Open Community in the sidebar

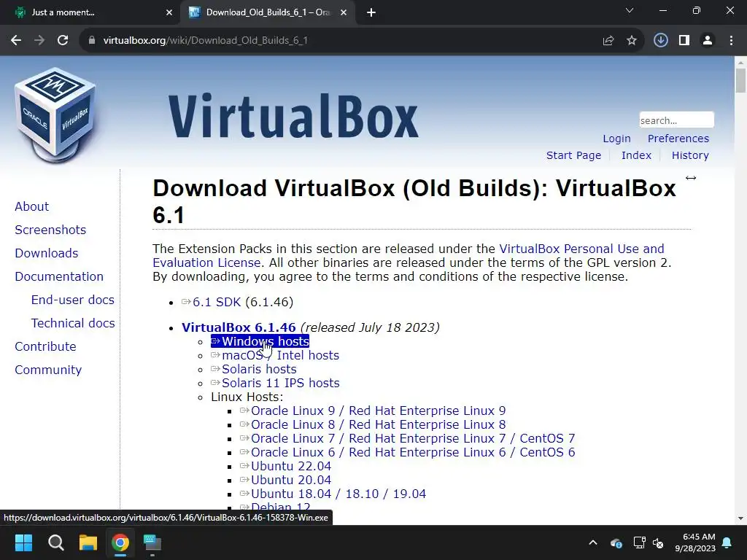48,370
